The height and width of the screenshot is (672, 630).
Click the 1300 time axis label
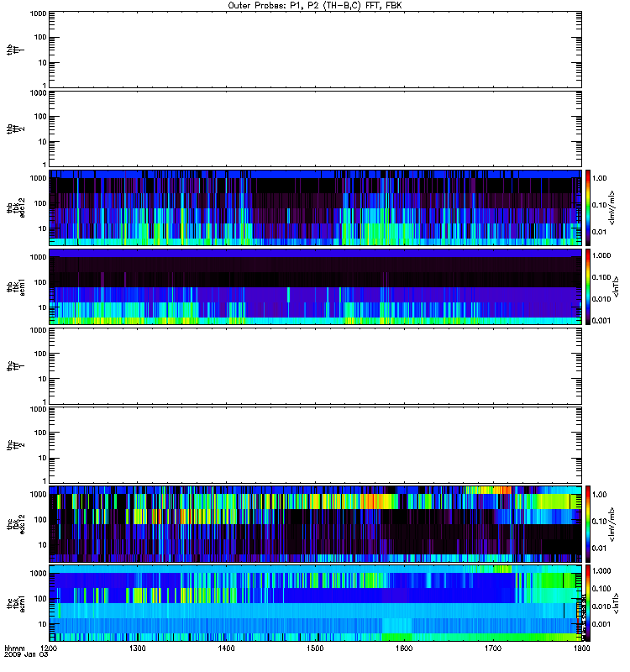137,648
